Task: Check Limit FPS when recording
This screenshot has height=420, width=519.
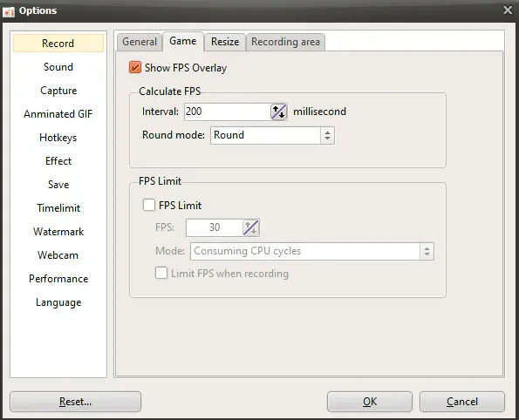Action: (x=161, y=273)
